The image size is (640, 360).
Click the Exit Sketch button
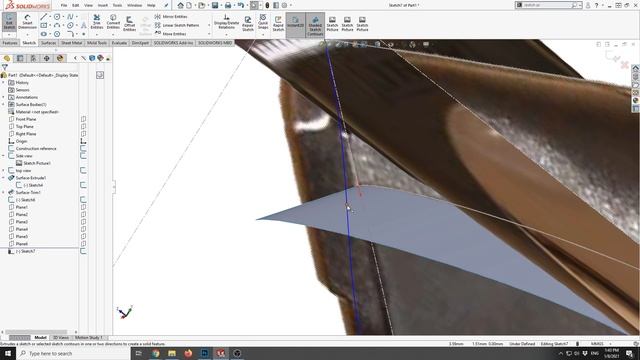9,22
